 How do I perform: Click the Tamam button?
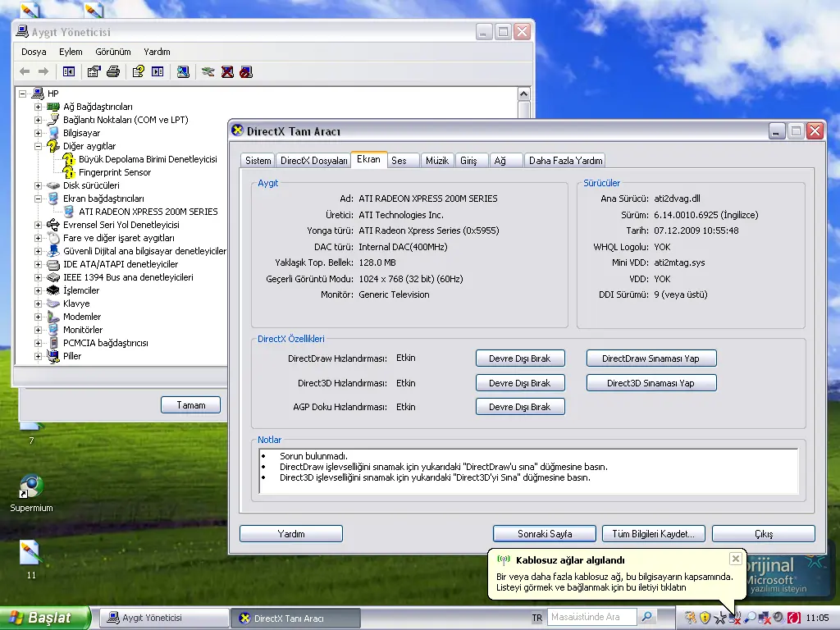(x=190, y=405)
